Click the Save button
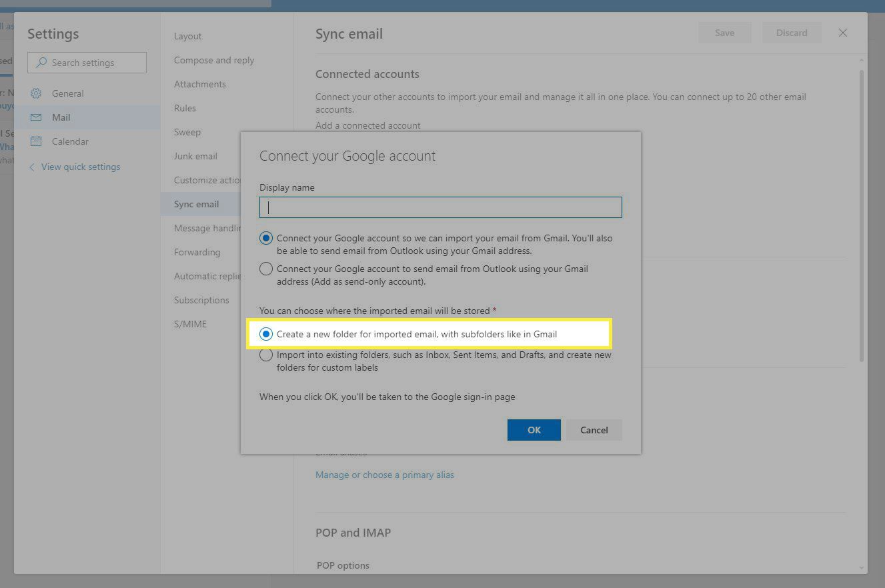The width and height of the screenshot is (885, 588). [725, 33]
